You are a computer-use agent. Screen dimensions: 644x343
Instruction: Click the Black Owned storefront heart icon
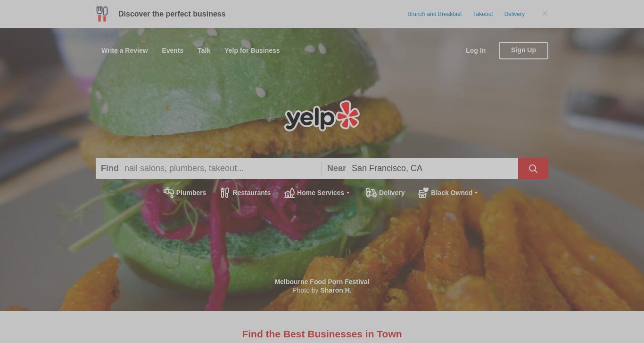pyautogui.click(x=423, y=192)
